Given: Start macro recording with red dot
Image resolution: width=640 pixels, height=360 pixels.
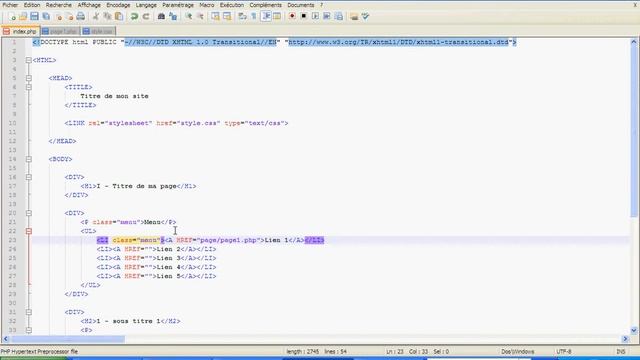Looking at the screenshot, I should tap(292, 17).
